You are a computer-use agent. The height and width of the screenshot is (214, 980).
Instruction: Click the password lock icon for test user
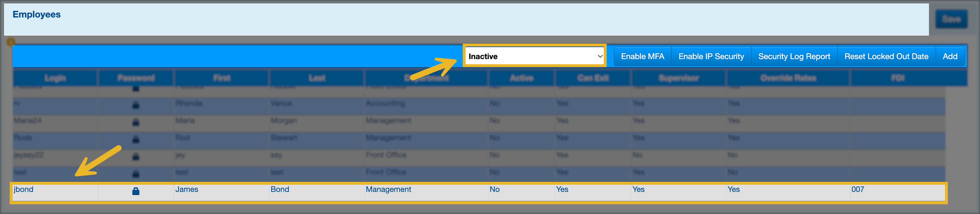coord(135,174)
